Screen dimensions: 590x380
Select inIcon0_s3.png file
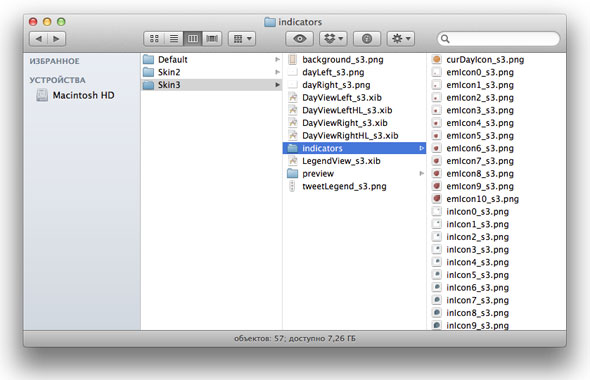coord(497,211)
